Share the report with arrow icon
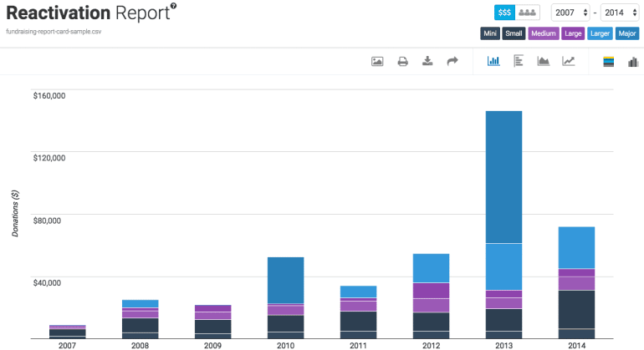Image resolution: width=644 pixels, height=350 pixels. (x=452, y=61)
